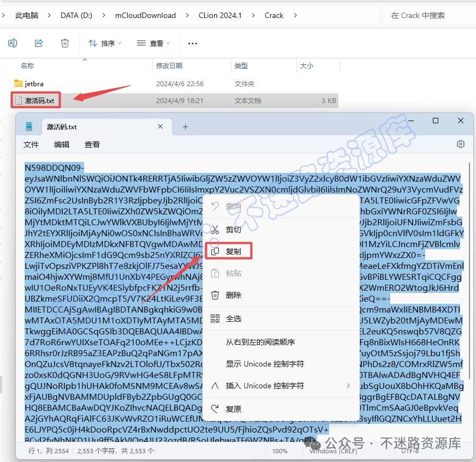Click mCloudDownload breadcrumb segment
Screen dimensions: 476x462
(145, 15)
